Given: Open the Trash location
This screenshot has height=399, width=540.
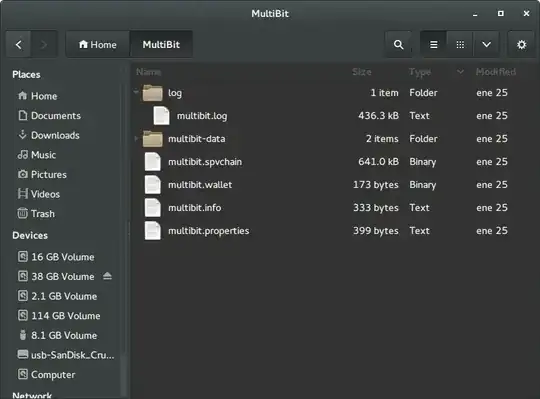Looking at the screenshot, I should [x=36, y=214].
